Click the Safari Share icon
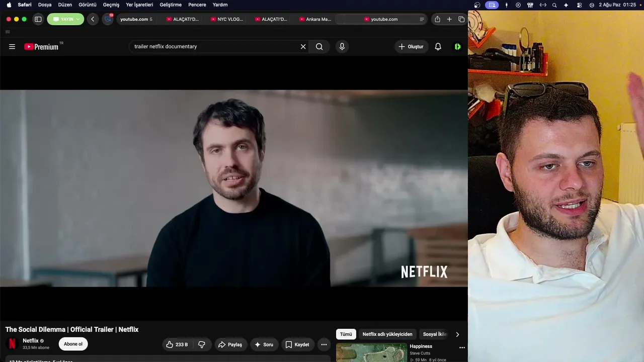 (437, 19)
